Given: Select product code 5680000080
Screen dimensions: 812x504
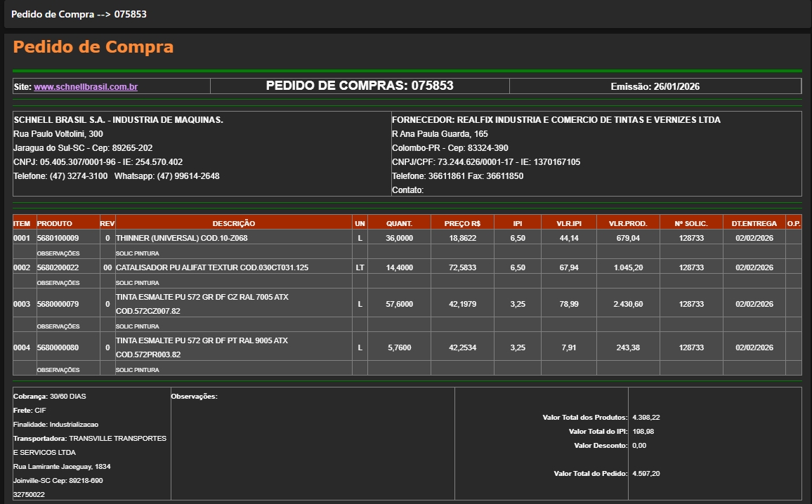Looking at the screenshot, I should coord(58,347).
